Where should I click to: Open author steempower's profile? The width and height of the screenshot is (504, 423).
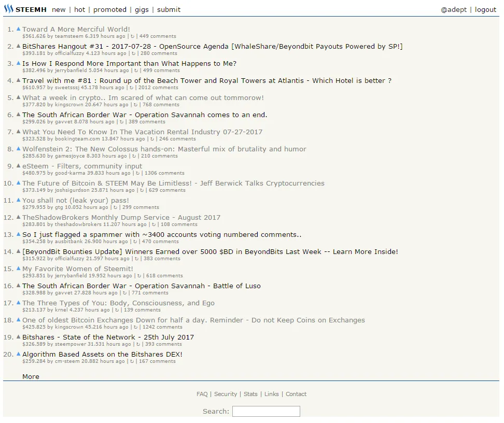tap(71, 344)
